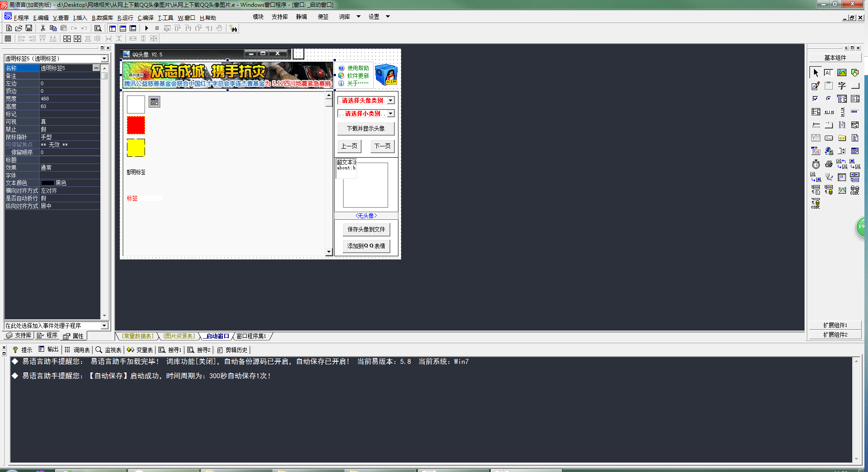Switch to the 窗口程序集1 tab
868x472 pixels.
[x=251, y=336]
